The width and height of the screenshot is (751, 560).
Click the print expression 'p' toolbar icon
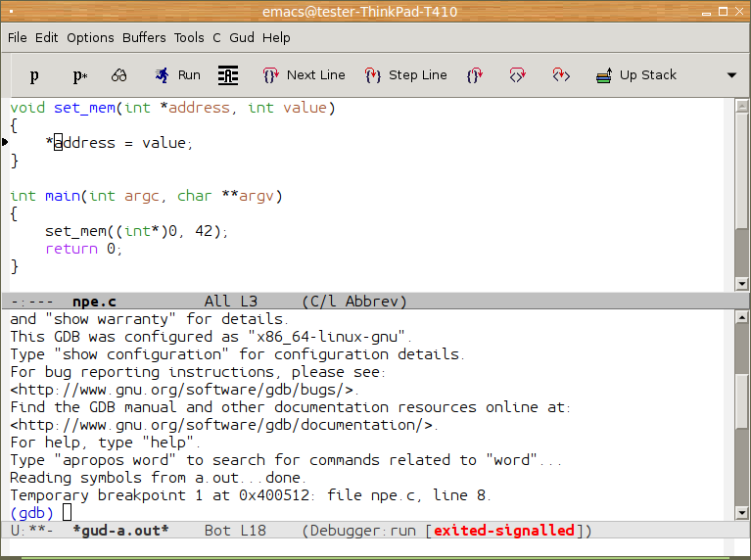34,75
